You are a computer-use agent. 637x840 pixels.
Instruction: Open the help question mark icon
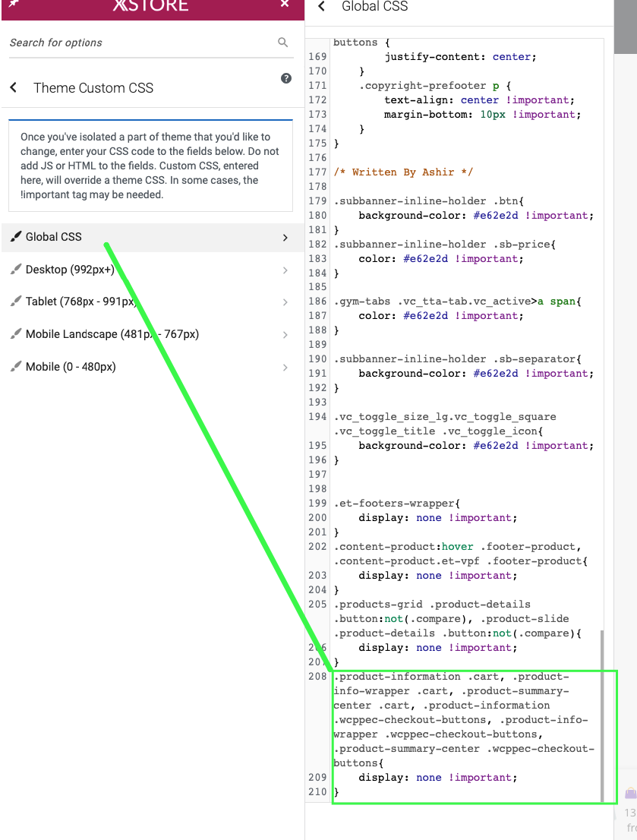click(x=286, y=78)
